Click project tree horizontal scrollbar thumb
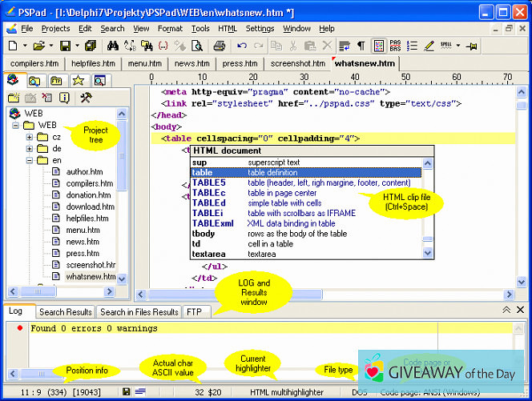 [38, 291]
